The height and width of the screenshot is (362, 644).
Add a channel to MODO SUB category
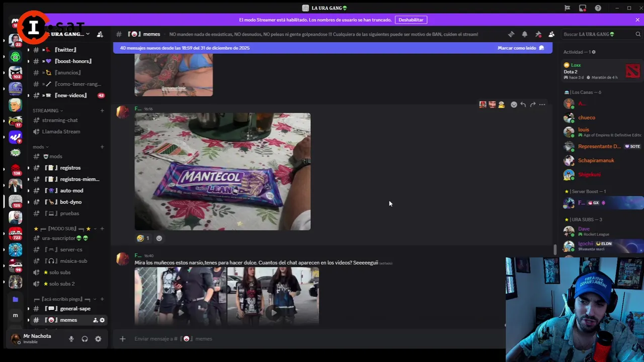102,229
